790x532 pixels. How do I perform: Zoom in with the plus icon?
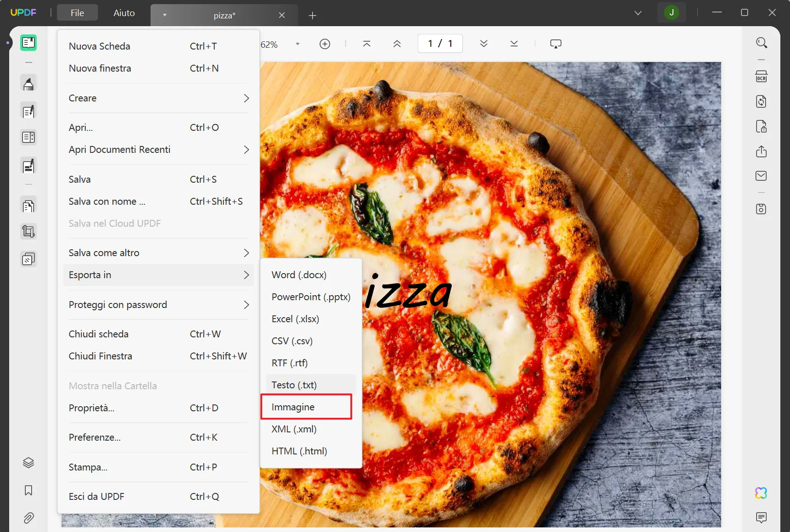click(x=325, y=44)
